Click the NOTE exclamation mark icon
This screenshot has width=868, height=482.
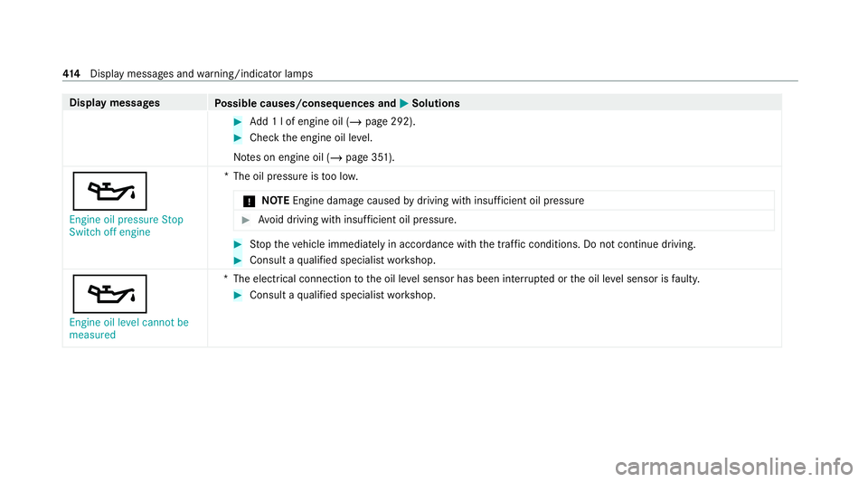(x=235, y=200)
